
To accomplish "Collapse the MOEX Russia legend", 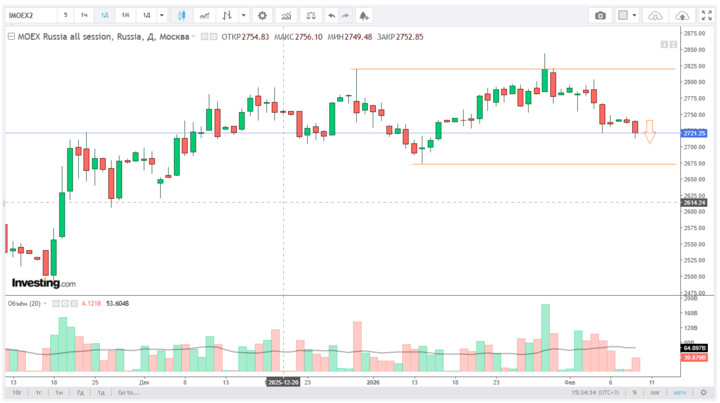I will click(x=11, y=36).
